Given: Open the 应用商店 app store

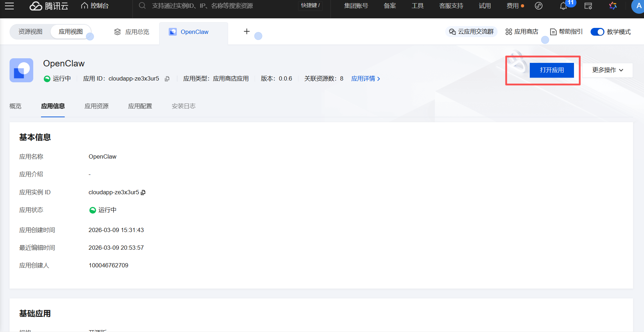Looking at the screenshot, I should [x=522, y=32].
